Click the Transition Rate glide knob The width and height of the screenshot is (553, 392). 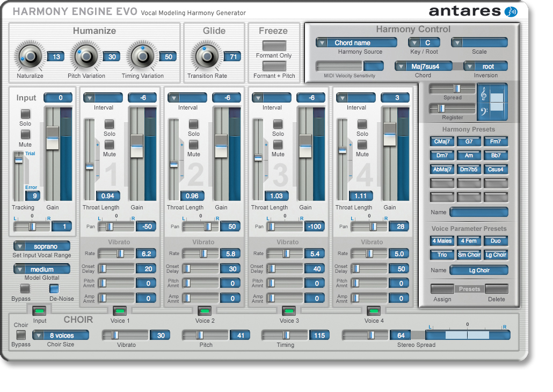207,56
